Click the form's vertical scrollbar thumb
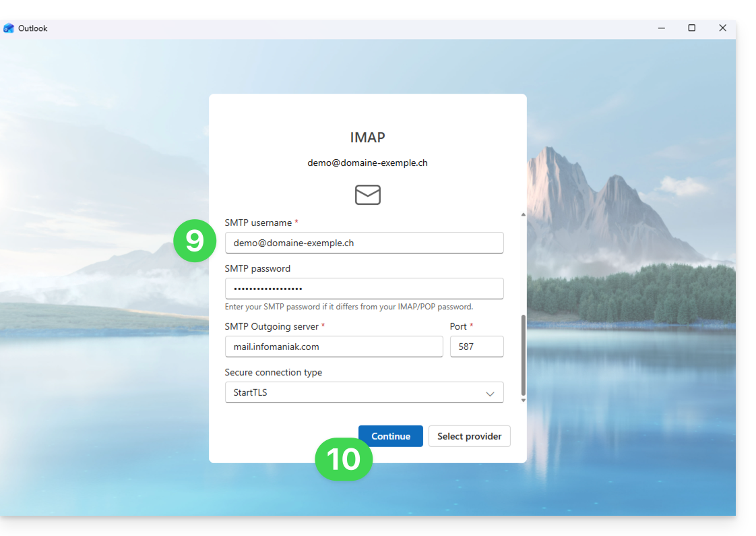This screenshot has height=536, width=756. tap(524, 355)
